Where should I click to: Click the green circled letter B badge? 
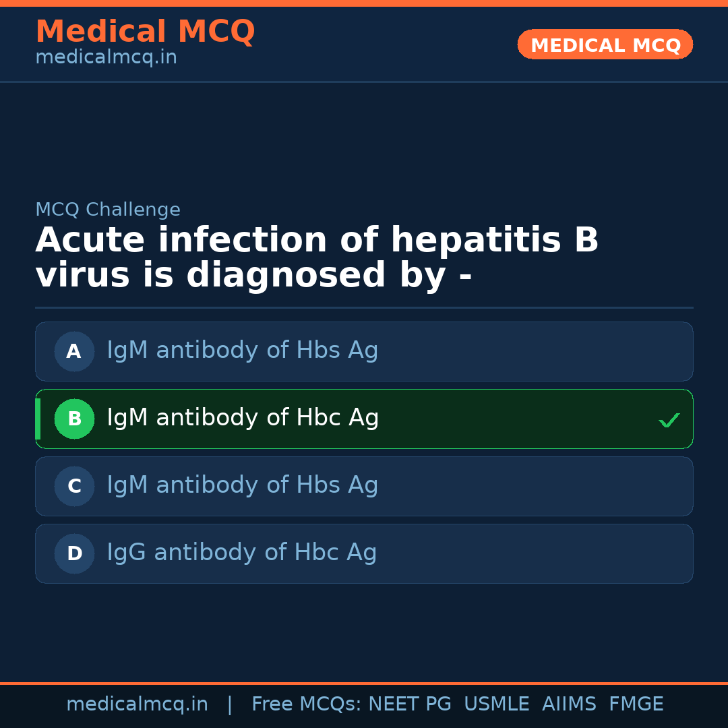tap(74, 419)
